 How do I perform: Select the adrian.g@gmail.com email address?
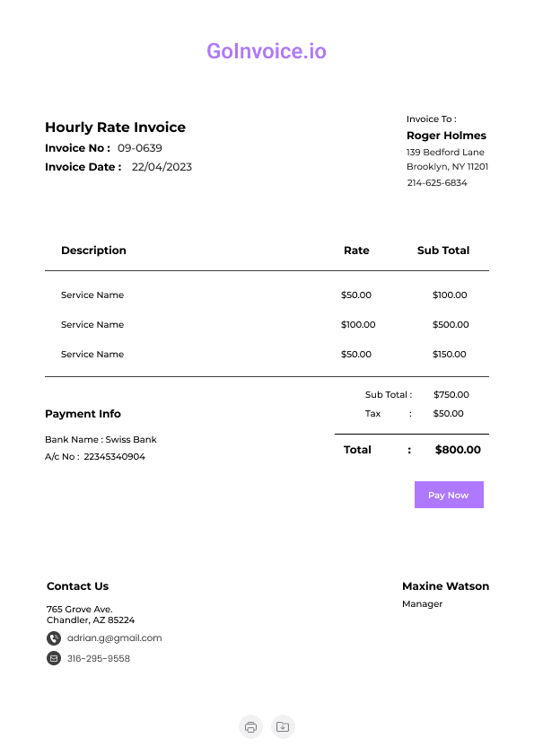click(115, 637)
